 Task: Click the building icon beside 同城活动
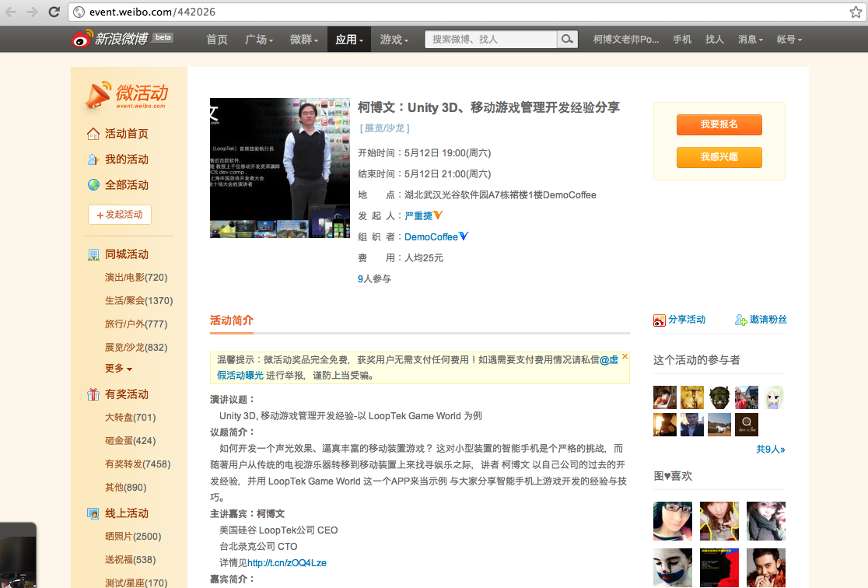point(93,254)
